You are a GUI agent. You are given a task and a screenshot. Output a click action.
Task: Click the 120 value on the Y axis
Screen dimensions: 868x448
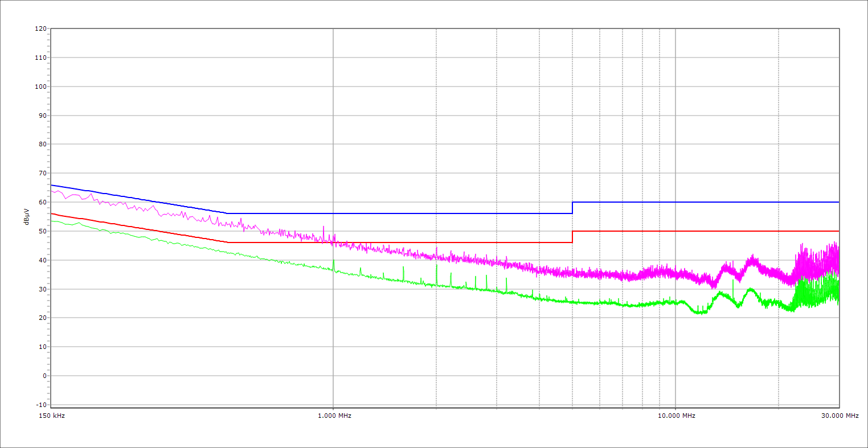click(x=40, y=28)
